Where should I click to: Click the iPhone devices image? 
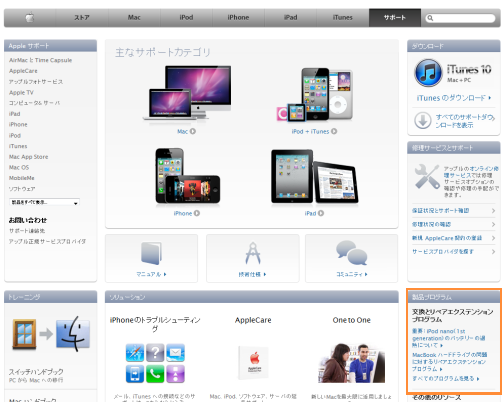click(x=187, y=176)
